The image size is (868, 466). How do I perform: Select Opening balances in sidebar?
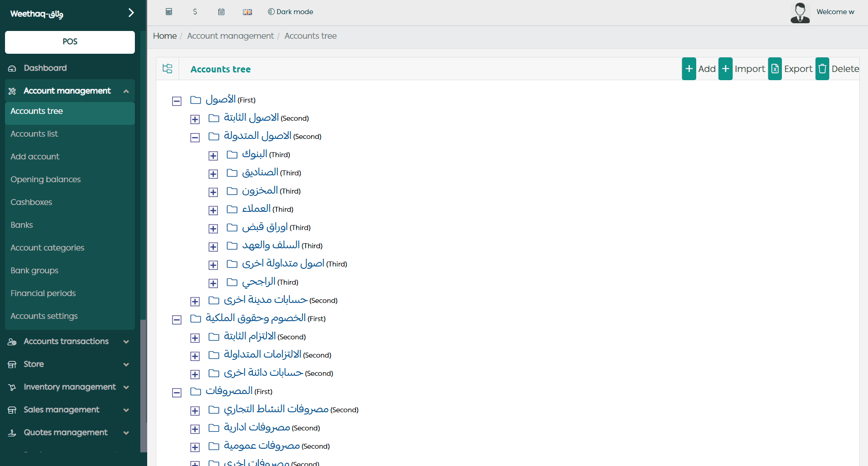click(46, 179)
